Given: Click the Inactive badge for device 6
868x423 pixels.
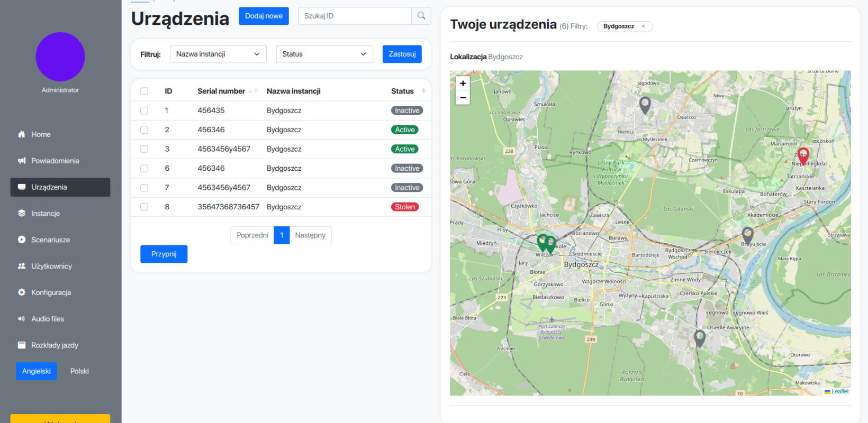Looking at the screenshot, I should [407, 168].
